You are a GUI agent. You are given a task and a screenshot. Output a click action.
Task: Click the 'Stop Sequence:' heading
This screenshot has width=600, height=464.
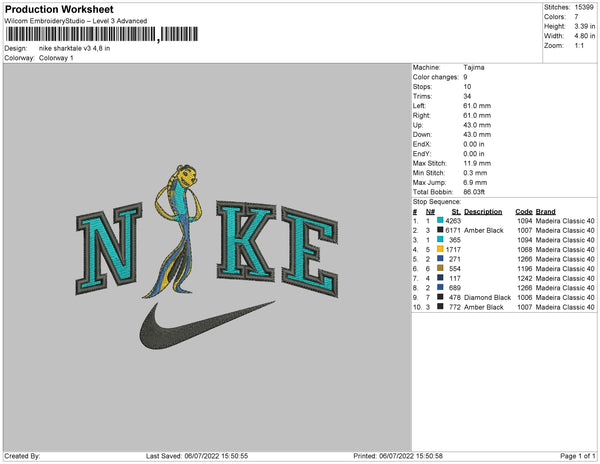pyautogui.click(x=437, y=202)
